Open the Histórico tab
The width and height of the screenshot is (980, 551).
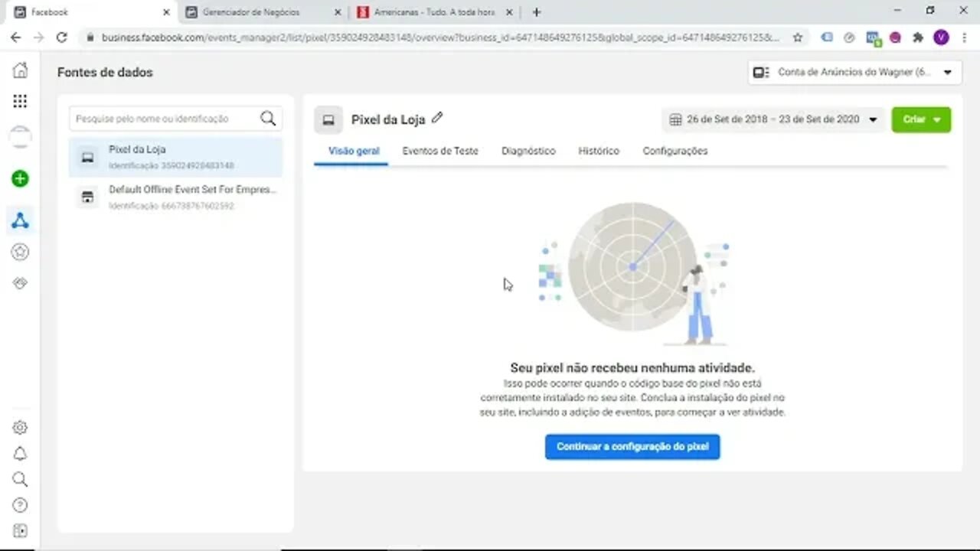click(599, 151)
